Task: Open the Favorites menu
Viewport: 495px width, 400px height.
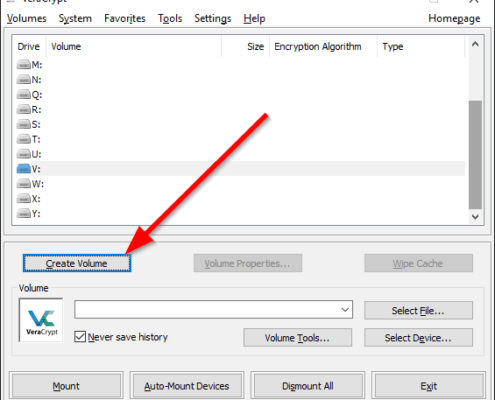Action: [x=125, y=18]
